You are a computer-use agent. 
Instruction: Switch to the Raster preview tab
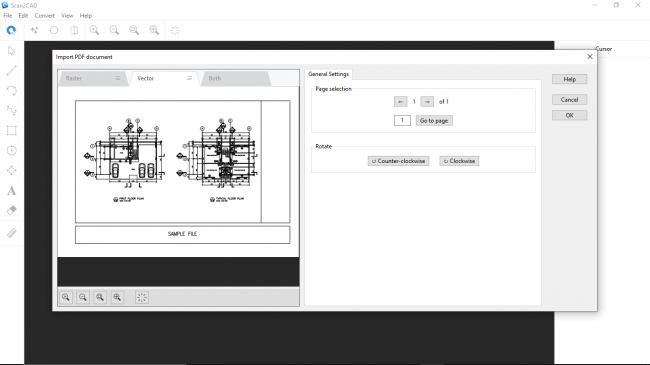(x=92, y=78)
